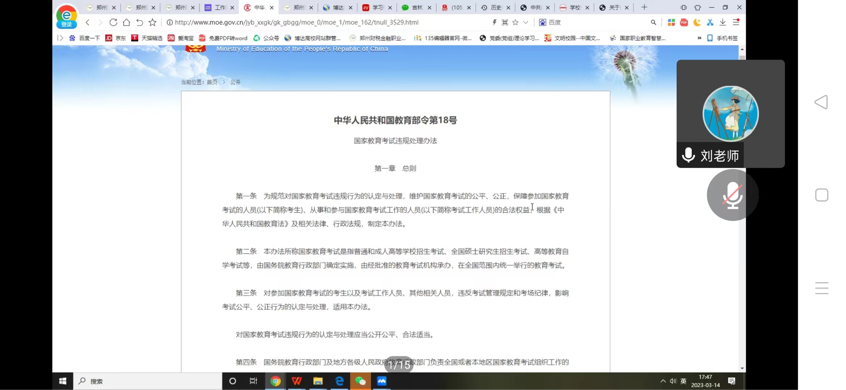Image resolution: width=846 pixels, height=390 pixels.
Task: Open Cortana circle on taskbar
Action: (233, 381)
